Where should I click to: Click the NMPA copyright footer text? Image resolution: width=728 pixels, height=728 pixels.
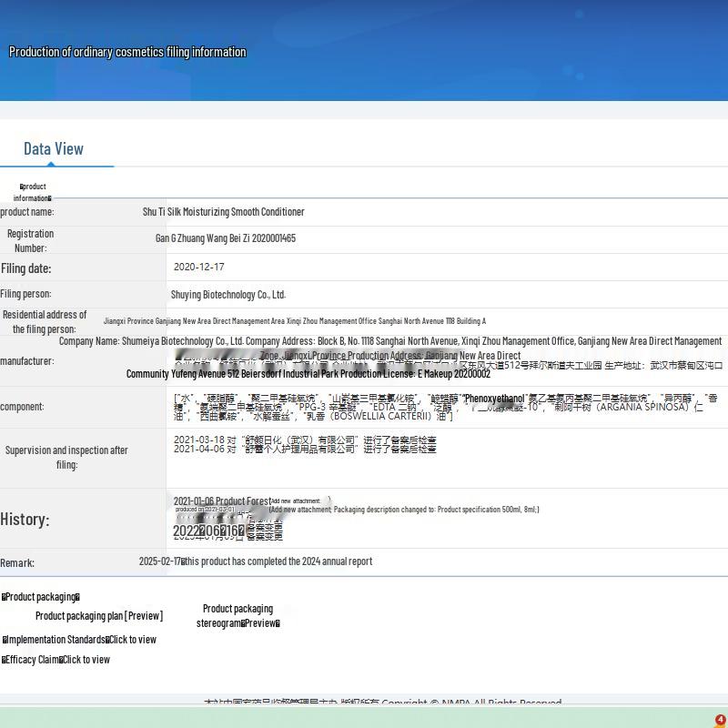[382, 702]
